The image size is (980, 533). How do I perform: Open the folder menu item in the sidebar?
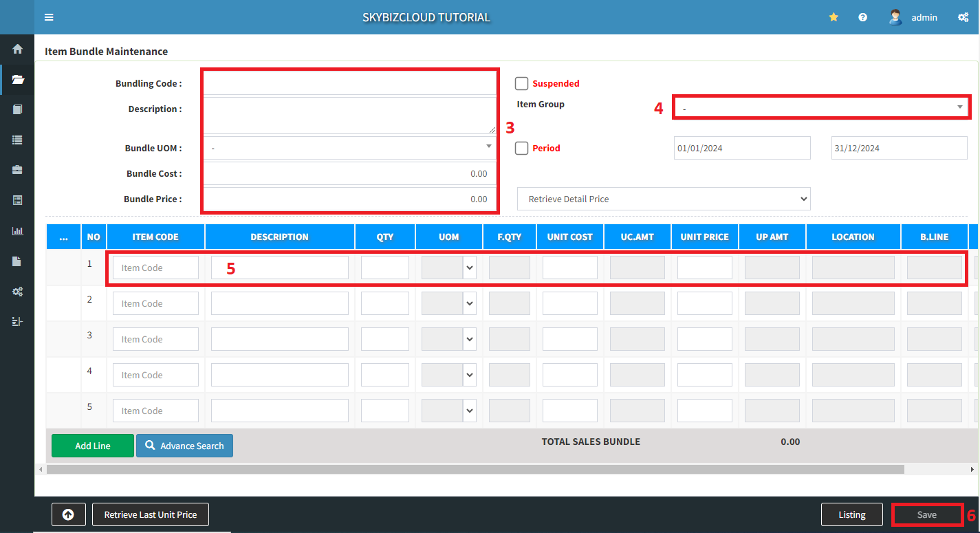tap(18, 79)
